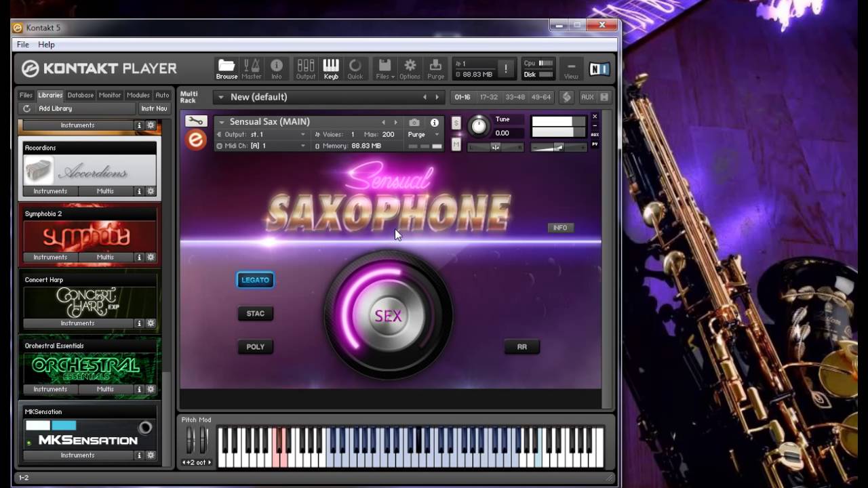
Task: Click the Embertone e logo icon
Action: click(x=196, y=139)
